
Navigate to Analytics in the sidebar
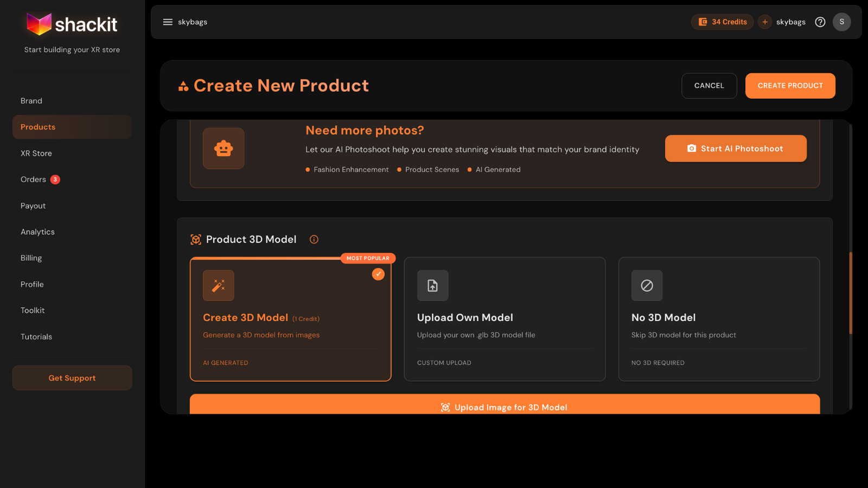pyautogui.click(x=37, y=232)
